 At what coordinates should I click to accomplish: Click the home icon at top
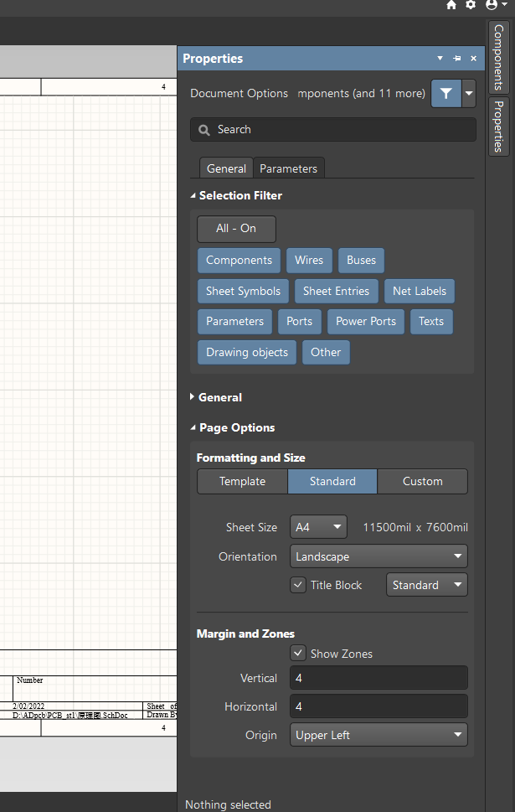[x=451, y=5]
